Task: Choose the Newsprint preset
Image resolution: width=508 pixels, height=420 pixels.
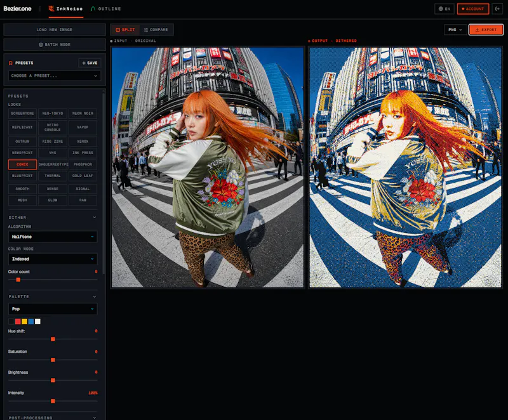Action: coord(22,153)
